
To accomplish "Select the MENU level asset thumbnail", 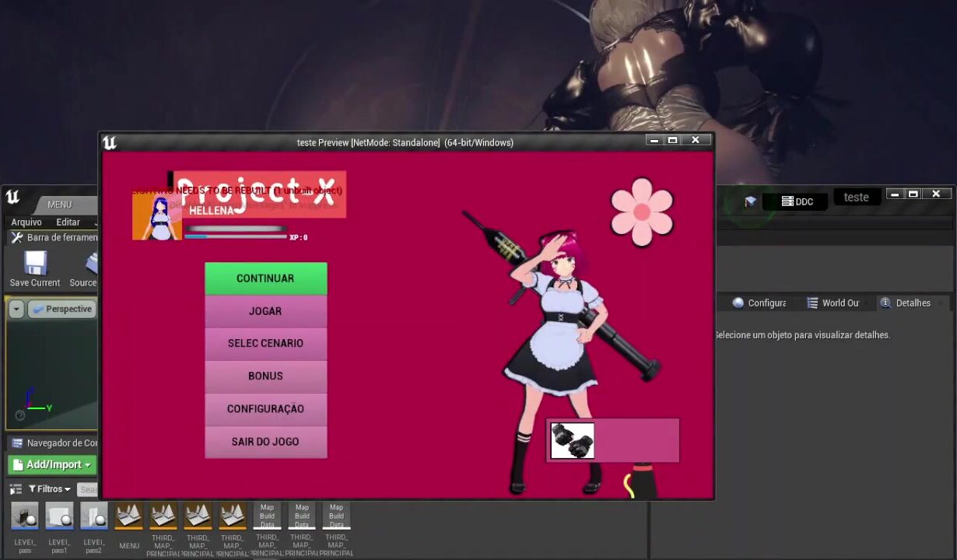I will (x=129, y=516).
